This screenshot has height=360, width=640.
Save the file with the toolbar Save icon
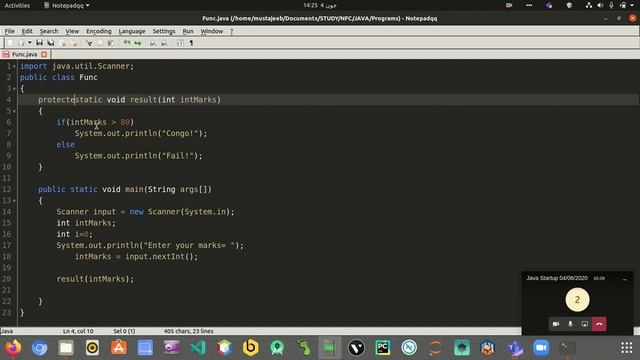click(40, 43)
